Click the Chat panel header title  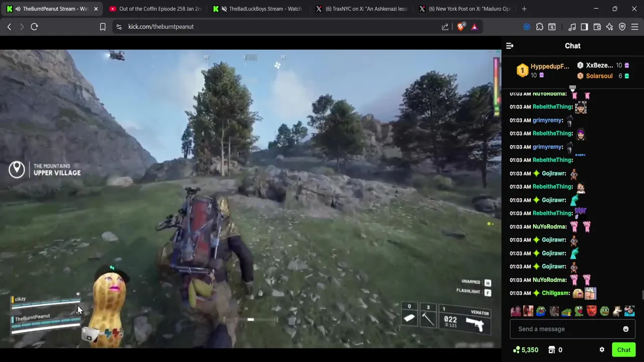(573, 46)
